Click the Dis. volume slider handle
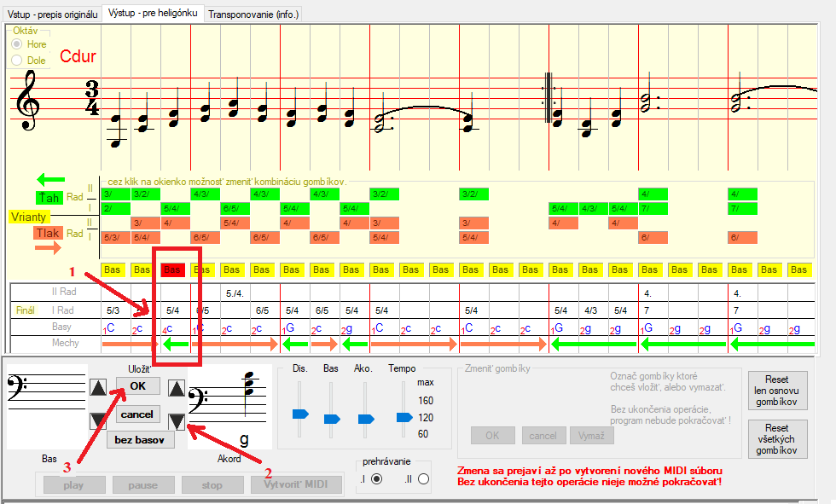The width and height of the screenshot is (836, 504). click(300, 414)
